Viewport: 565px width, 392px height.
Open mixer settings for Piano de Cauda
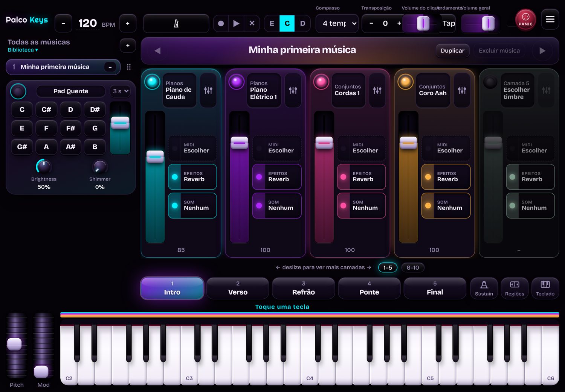tap(208, 90)
